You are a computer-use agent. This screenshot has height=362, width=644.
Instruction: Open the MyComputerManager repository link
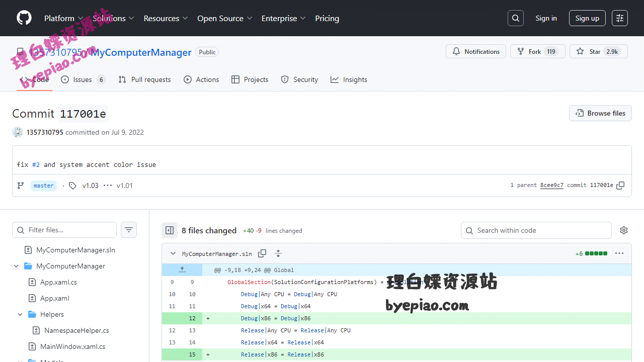click(x=141, y=52)
